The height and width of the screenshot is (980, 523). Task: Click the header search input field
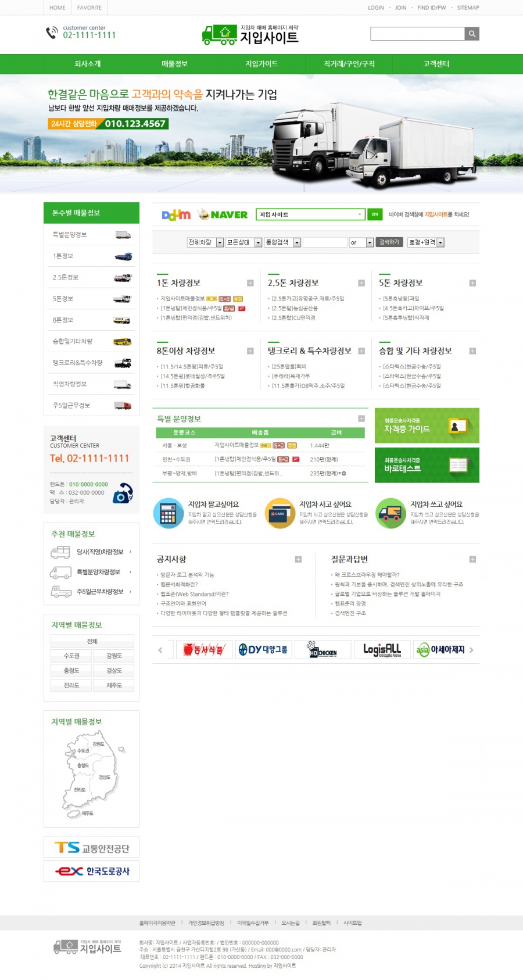pyautogui.click(x=417, y=34)
